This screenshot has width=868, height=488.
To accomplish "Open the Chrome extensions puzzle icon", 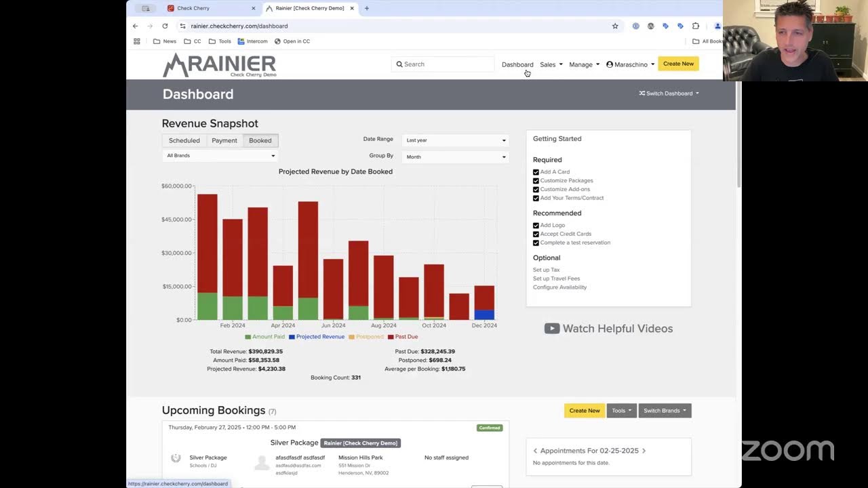I will click(696, 26).
